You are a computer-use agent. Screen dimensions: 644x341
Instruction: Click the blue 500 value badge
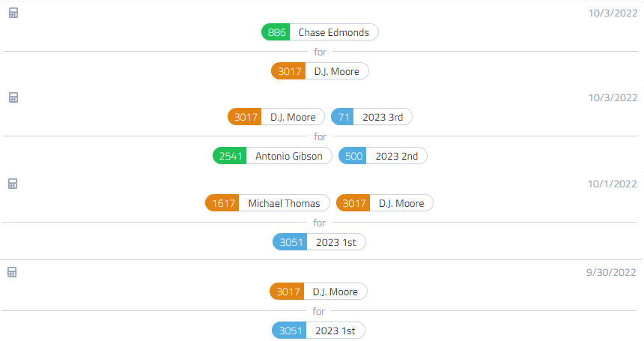353,156
